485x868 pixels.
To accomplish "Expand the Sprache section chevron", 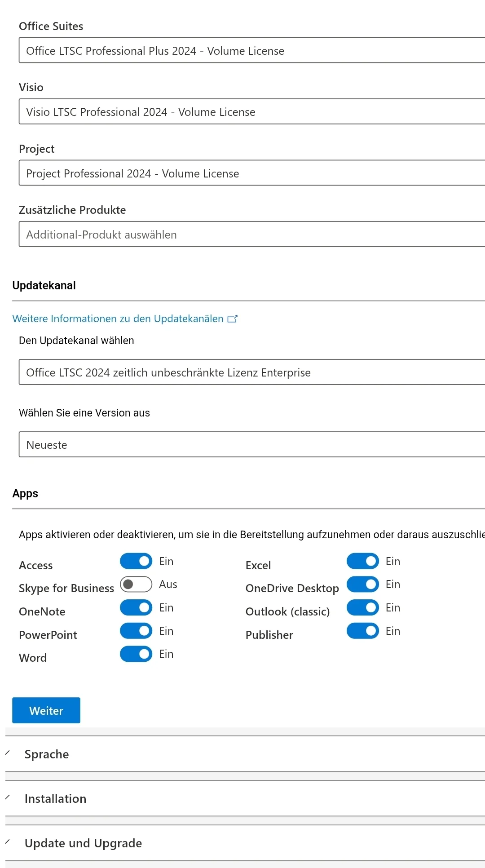I will (8, 753).
